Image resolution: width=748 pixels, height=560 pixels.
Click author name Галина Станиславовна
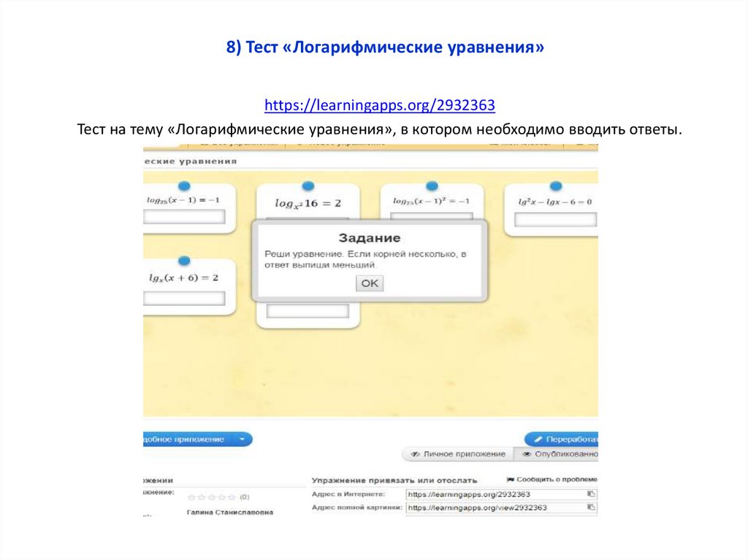[230, 513]
